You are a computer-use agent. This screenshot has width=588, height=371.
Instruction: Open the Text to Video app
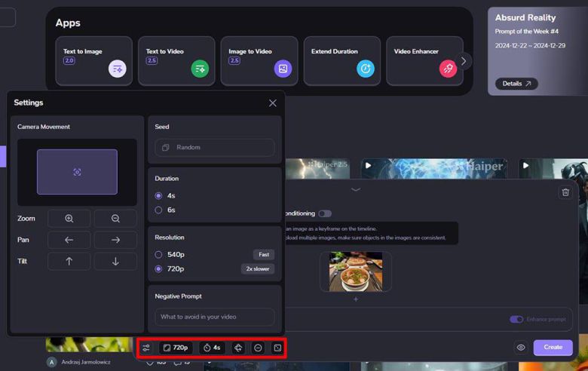click(177, 60)
